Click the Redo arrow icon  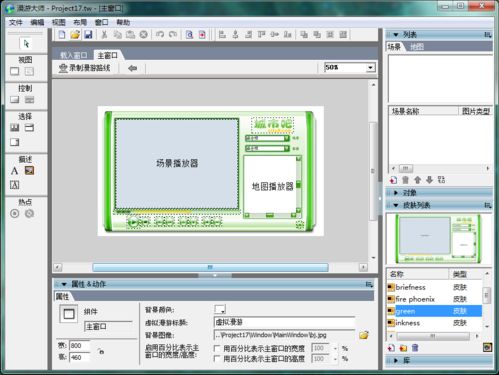point(173,34)
